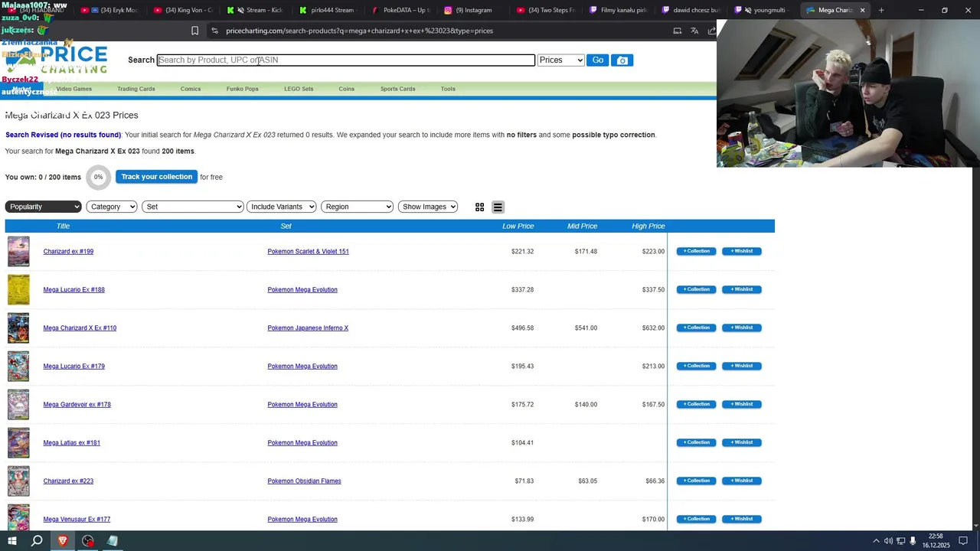980x551 pixels.
Task: Open Mega Latias ex #181 thumbnail
Action: [x=18, y=443]
